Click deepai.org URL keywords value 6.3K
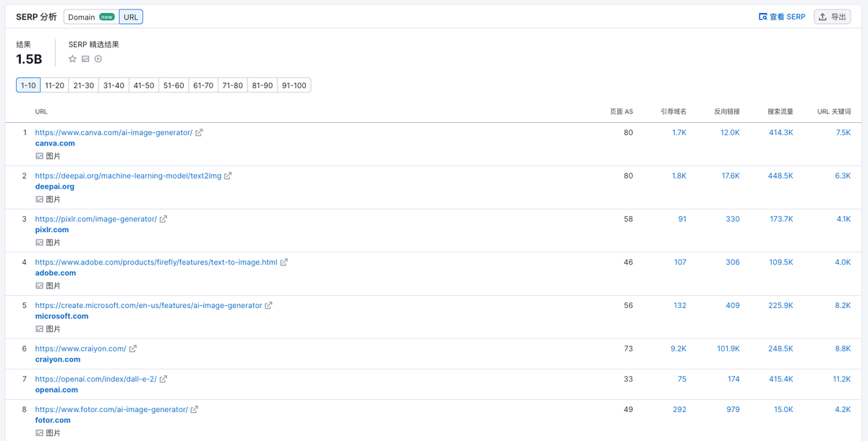Screen dimensions: 868x441 843,176
